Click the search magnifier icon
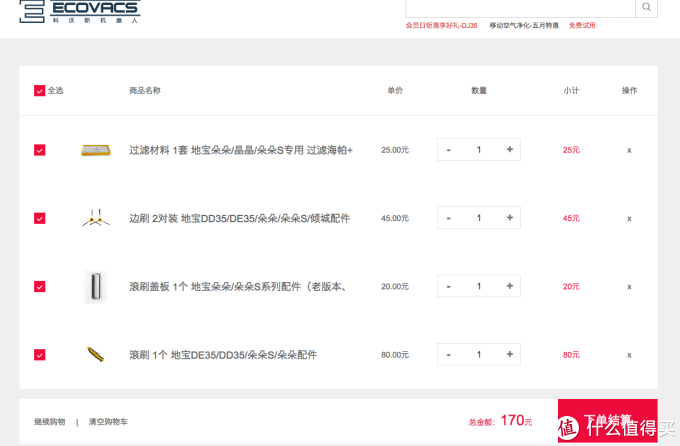 pyautogui.click(x=646, y=7)
